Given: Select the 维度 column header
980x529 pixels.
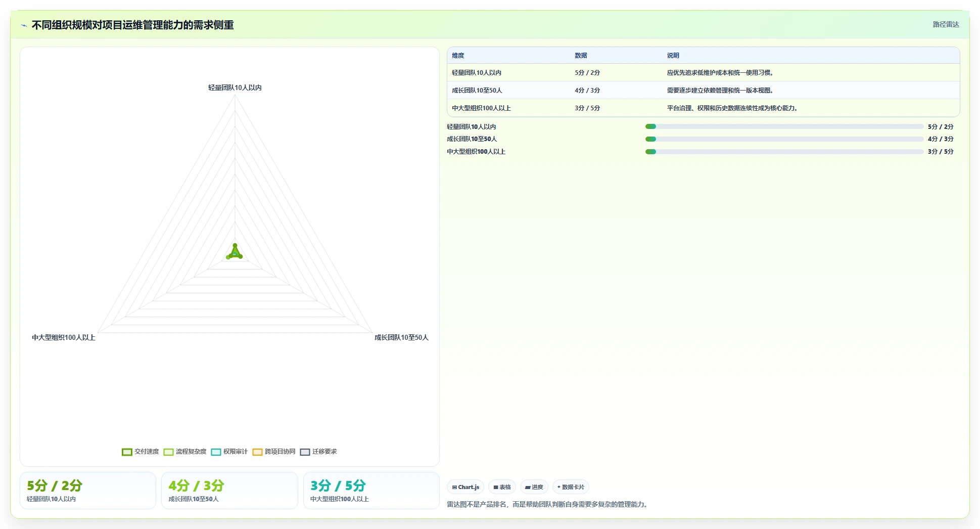Looking at the screenshot, I should [458, 56].
